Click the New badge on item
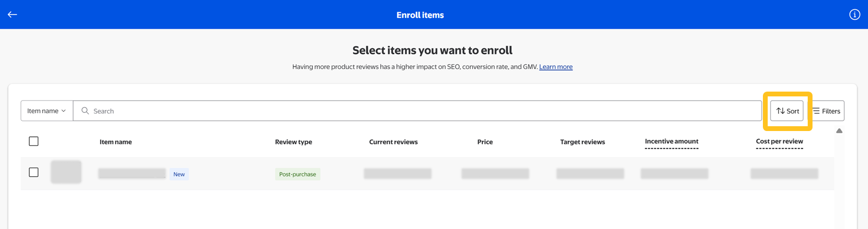Screen dimensions: 868x229 179,174
